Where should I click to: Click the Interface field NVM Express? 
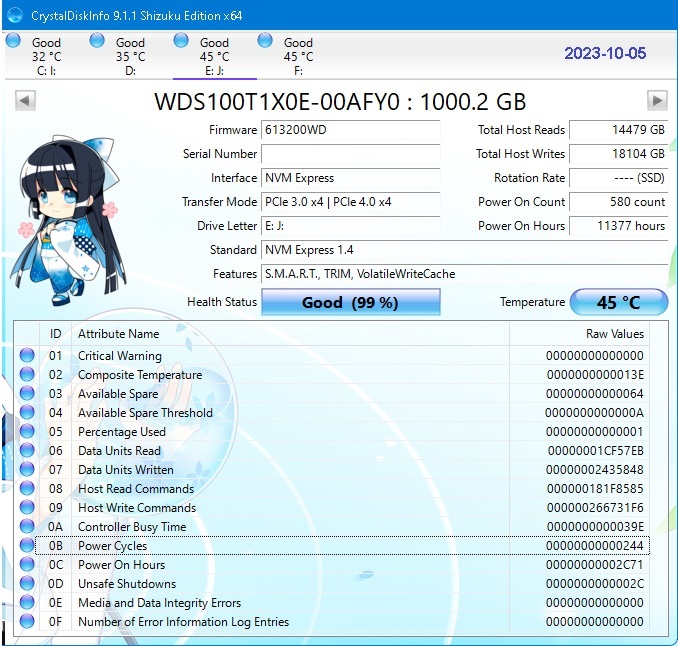point(351,178)
